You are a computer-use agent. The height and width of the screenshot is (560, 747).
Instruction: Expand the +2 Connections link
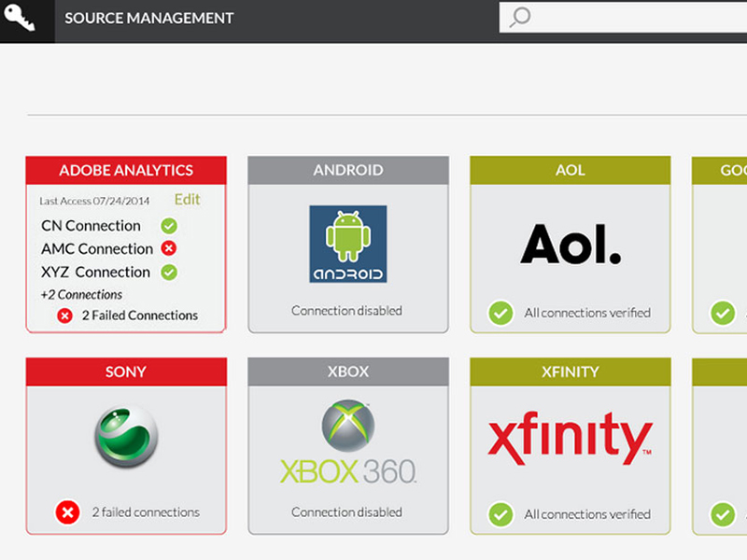[x=81, y=295]
